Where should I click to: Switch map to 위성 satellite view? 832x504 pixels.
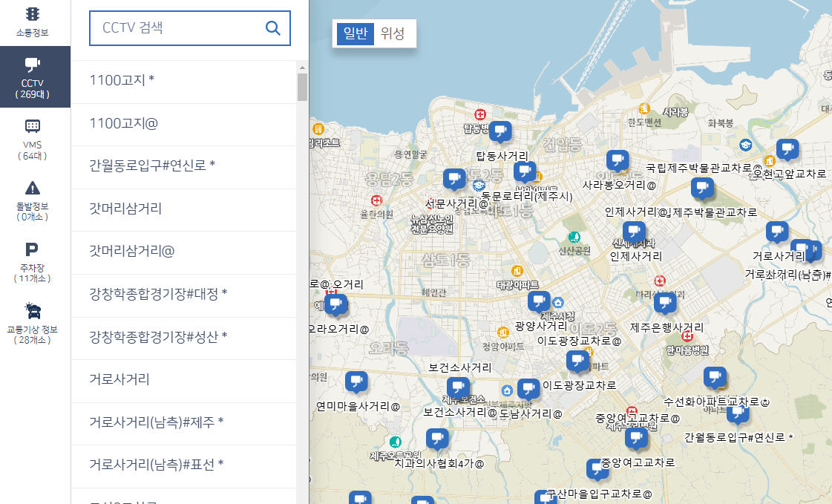(x=393, y=33)
